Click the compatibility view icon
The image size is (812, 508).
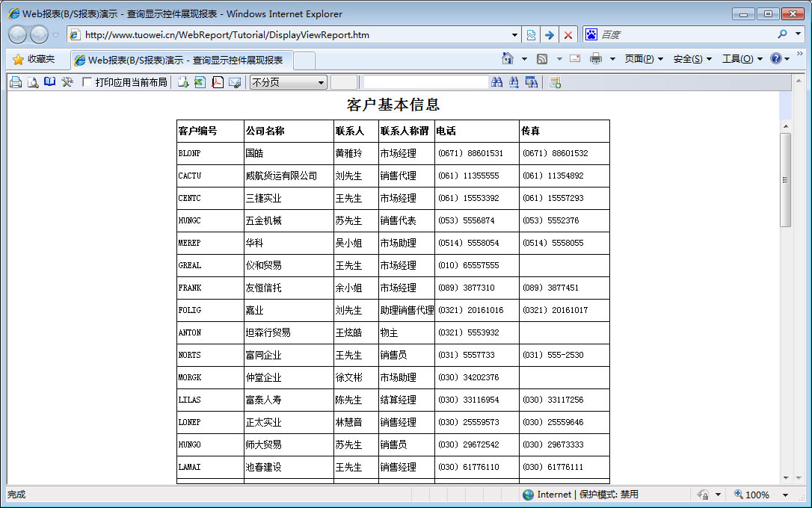531,35
